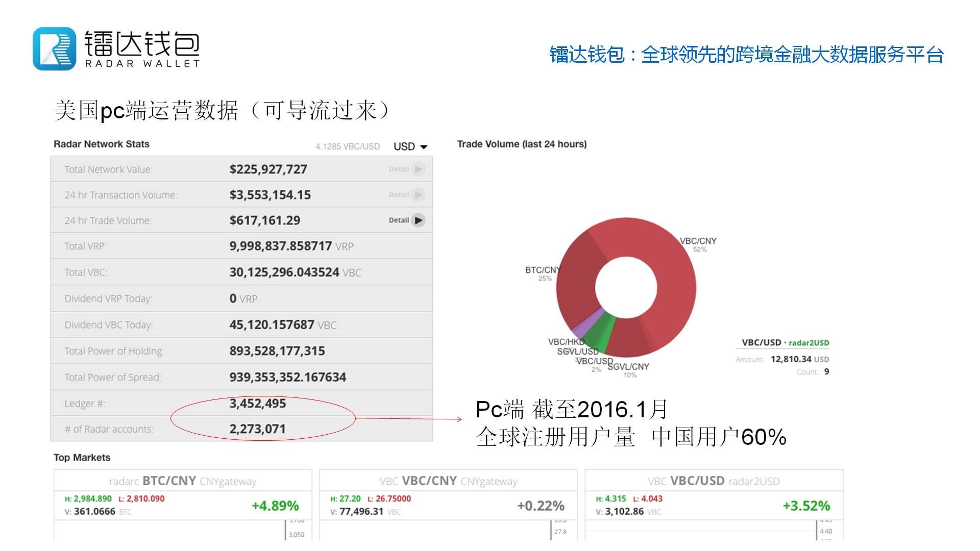Click the V: 361.0666 BTC volume

pos(98,511)
